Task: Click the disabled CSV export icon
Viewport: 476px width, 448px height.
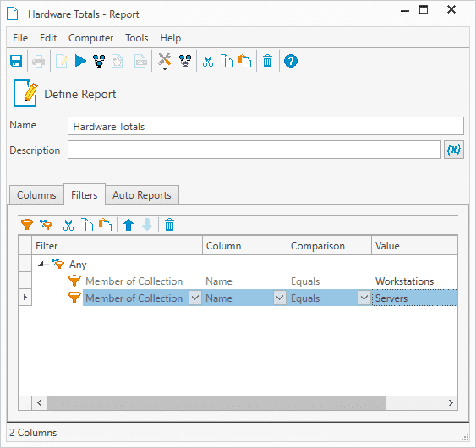Action: [140, 61]
